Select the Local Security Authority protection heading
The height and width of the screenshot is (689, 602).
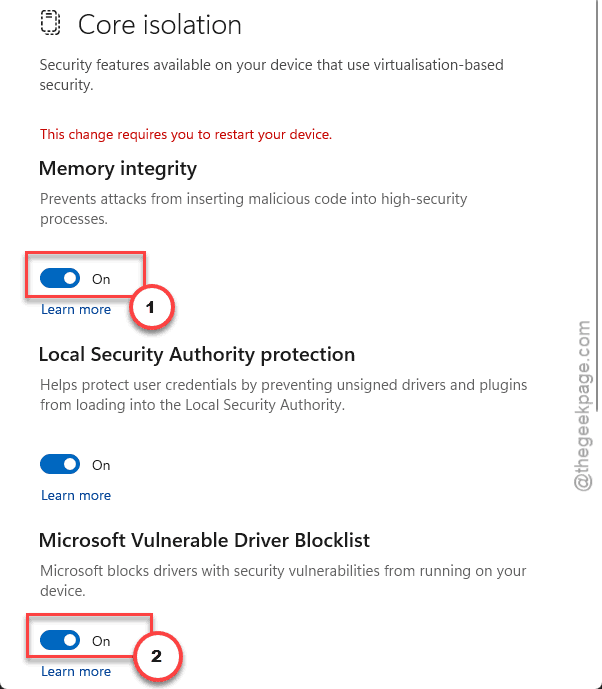pos(197,355)
